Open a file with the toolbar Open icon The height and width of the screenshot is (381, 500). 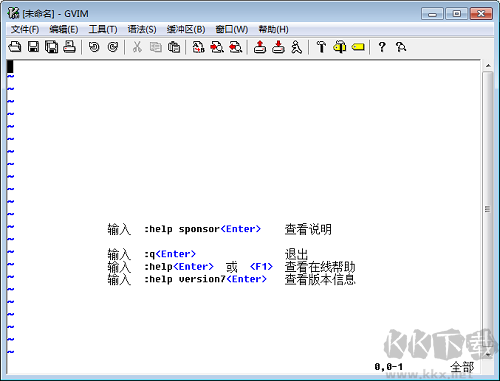15,47
